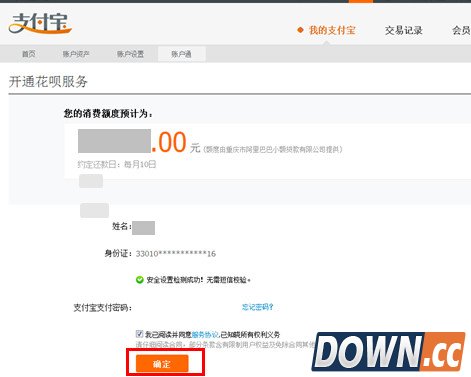Click 您的消费额度预计为 label
Screen dimensions: 471x377
(x=108, y=114)
